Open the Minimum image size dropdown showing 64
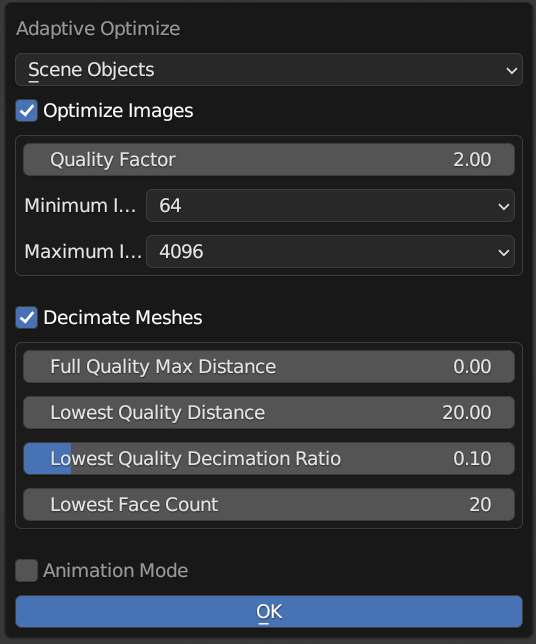 [330, 205]
